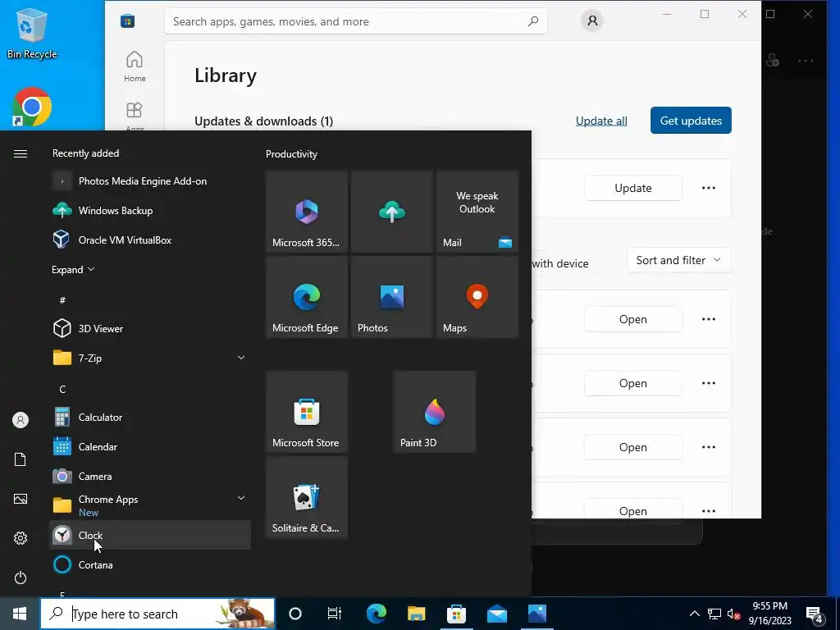
Task: Open Cortana circle on taskbar
Action: point(295,614)
